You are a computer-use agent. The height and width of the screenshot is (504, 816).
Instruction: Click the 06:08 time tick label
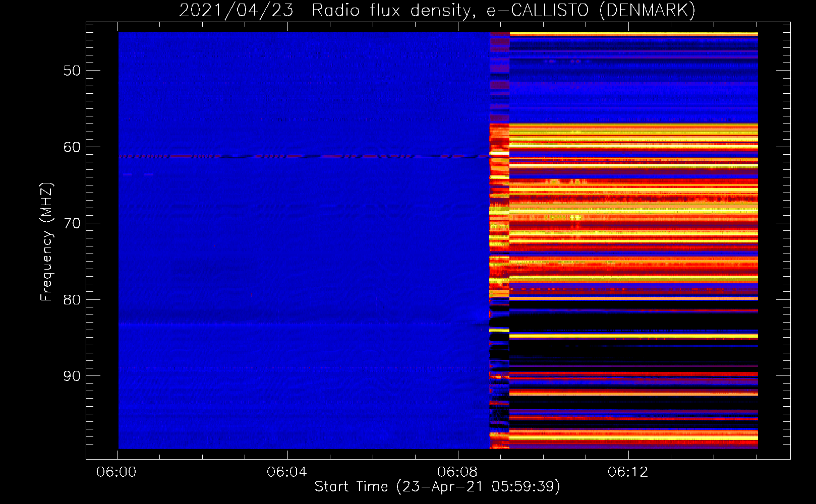[x=457, y=472]
